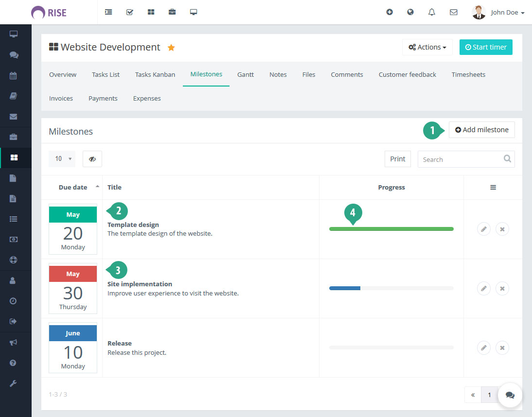Switch to the Gantt tab
This screenshot has width=532, height=417.
[x=246, y=74]
